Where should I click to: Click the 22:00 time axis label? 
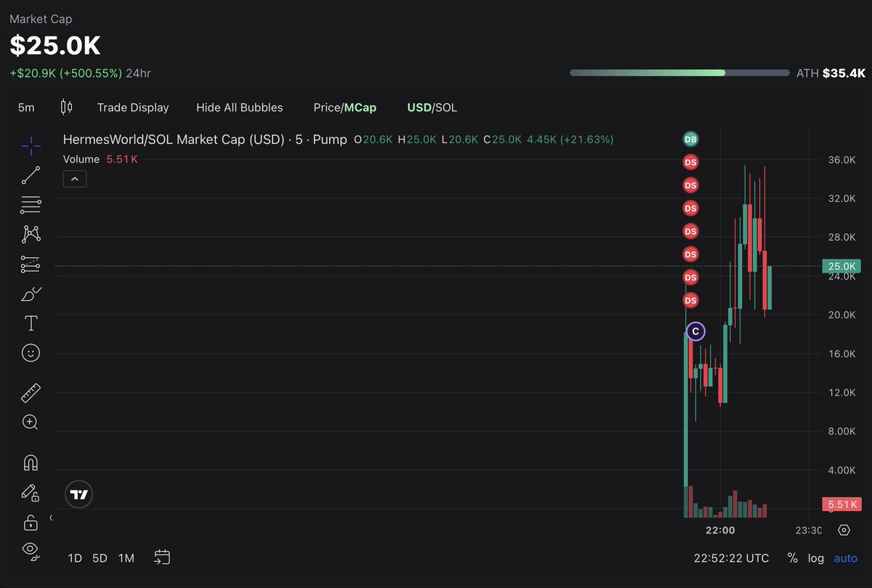[720, 531]
